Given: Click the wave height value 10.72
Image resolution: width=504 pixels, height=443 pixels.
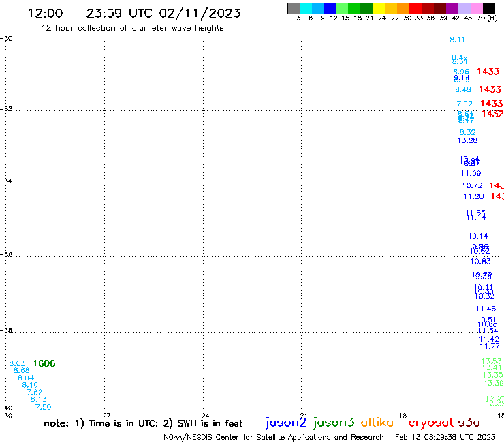Looking at the screenshot, I should [x=472, y=185].
